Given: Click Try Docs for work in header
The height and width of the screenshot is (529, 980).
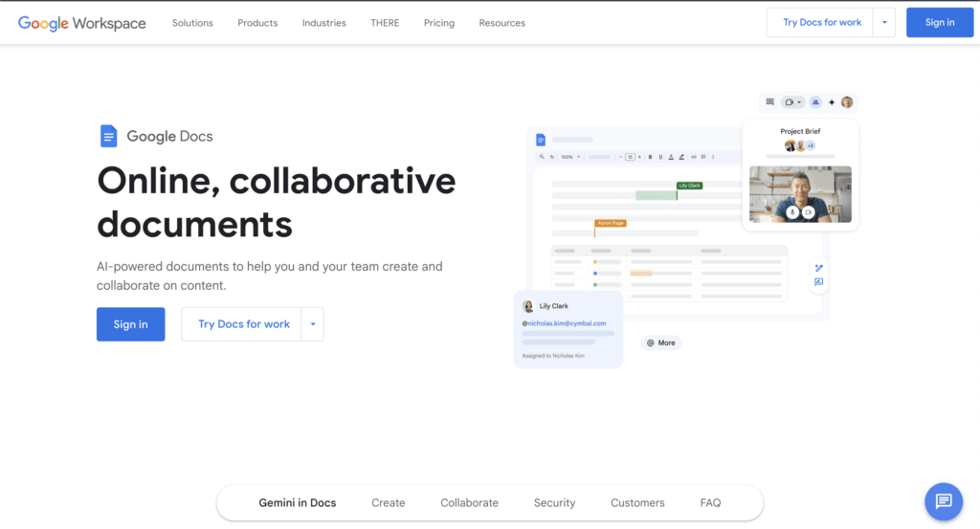Looking at the screenshot, I should click(820, 23).
